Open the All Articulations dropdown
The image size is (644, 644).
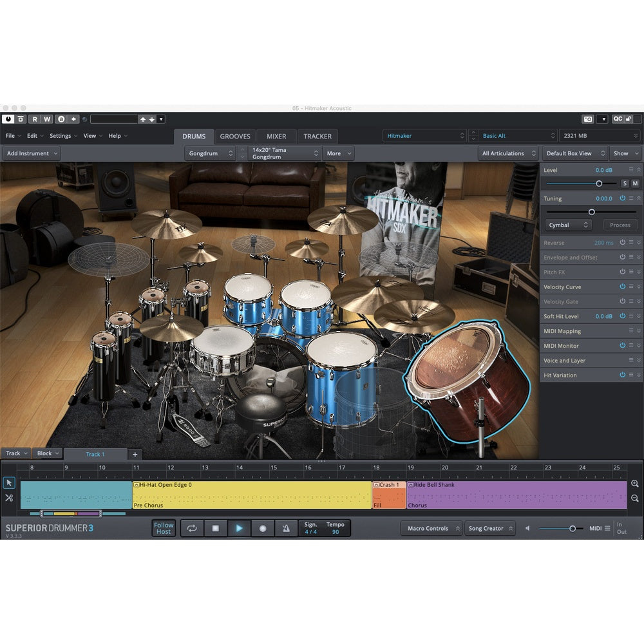507,153
